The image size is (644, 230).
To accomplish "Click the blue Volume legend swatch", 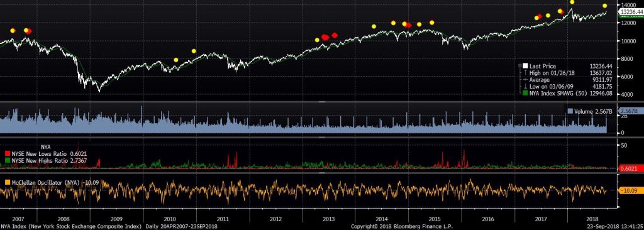I will pos(570,111).
